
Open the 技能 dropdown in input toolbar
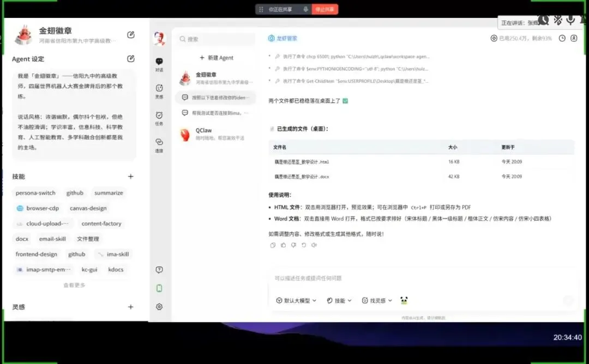coord(339,301)
